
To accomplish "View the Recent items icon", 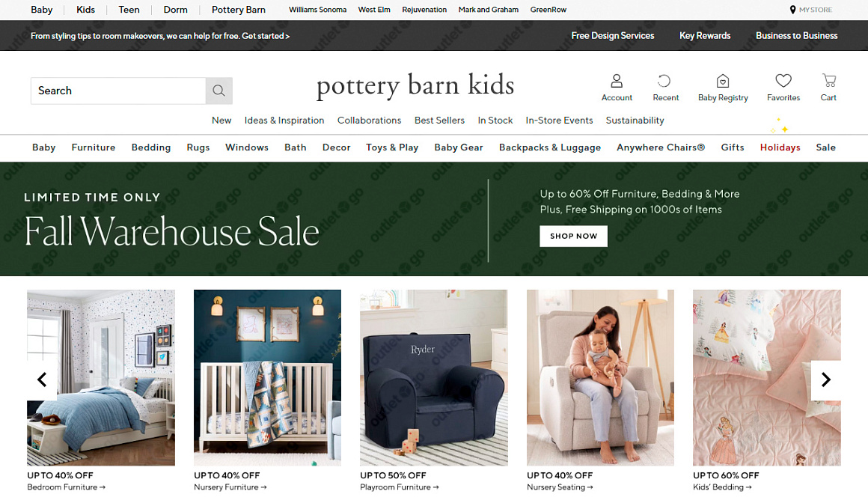I will coord(664,81).
